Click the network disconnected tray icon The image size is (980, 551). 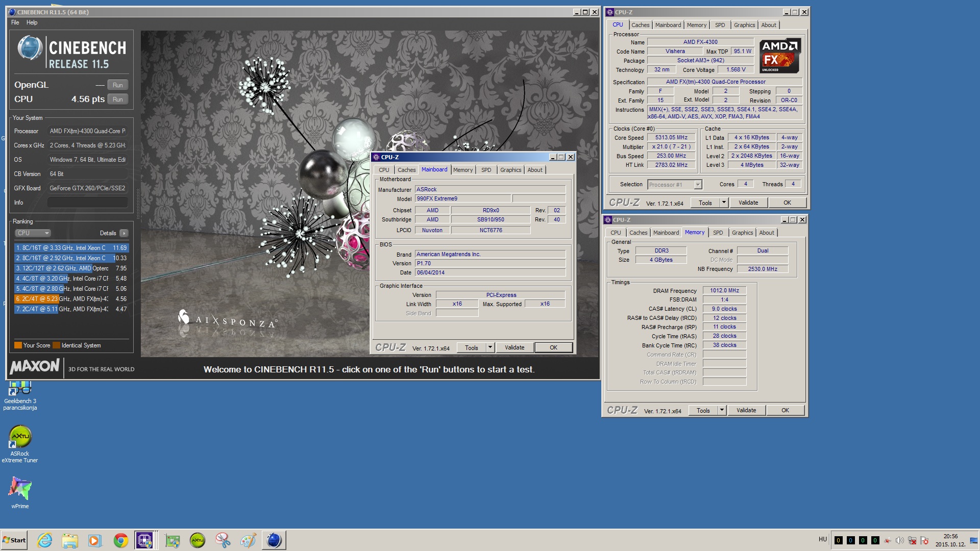point(912,540)
